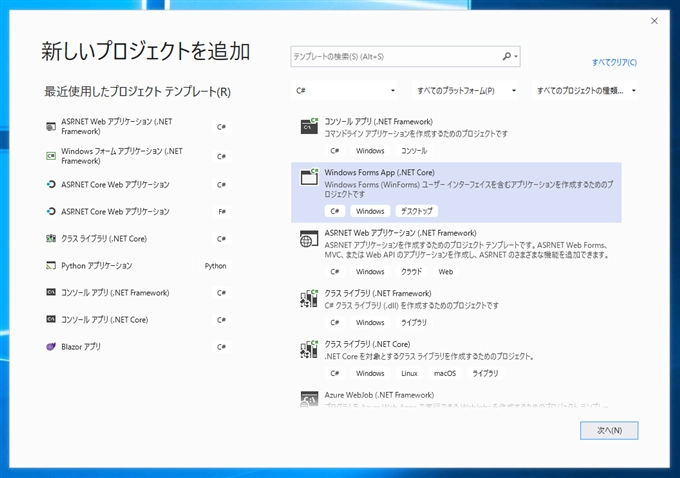Select ASP.NET Web アプリケーション (.NET Framework) template title
Screen dimensions: 680x478
pos(400,233)
